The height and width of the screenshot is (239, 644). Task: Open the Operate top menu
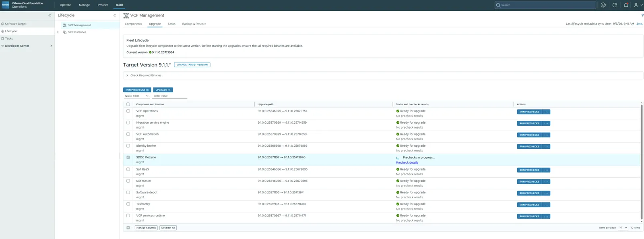tap(65, 5)
